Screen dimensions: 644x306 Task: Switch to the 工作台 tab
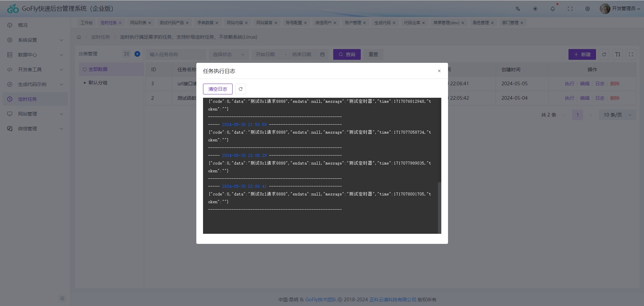click(86, 23)
